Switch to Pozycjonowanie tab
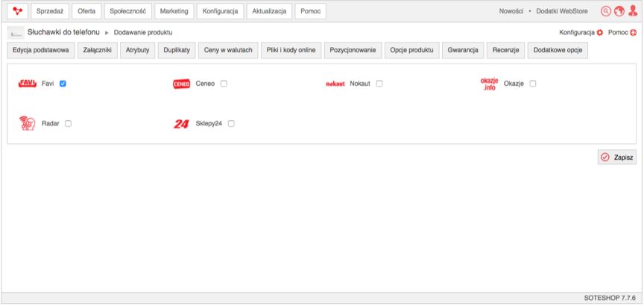The height and width of the screenshot is (306, 644). point(353,50)
